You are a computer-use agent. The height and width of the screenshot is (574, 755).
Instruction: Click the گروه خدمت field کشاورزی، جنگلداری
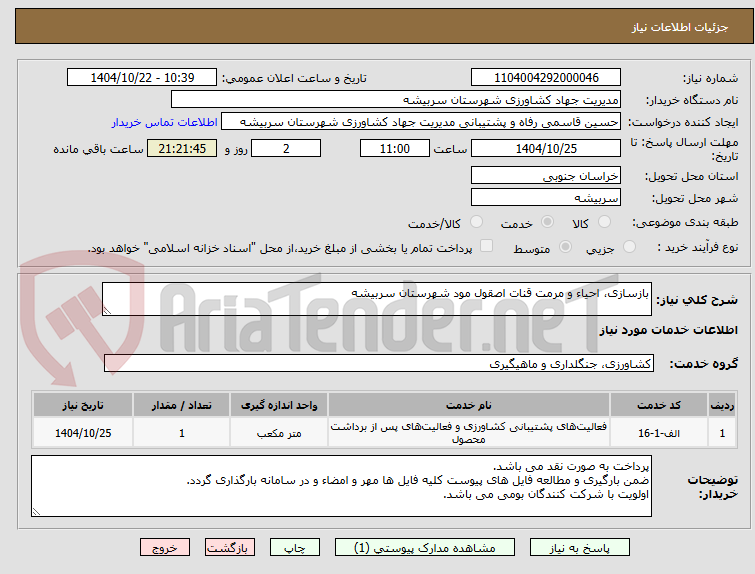pos(379,363)
